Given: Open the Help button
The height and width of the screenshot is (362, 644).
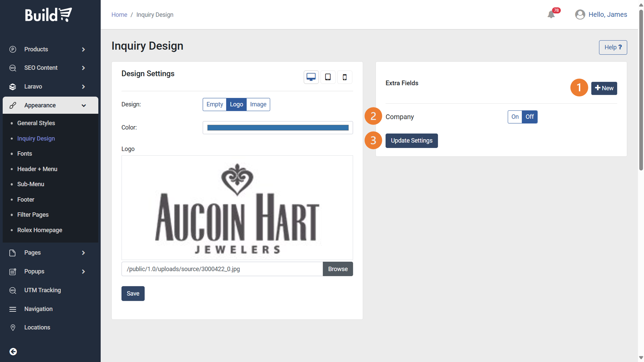Looking at the screenshot, I should [x=613, y=47].
